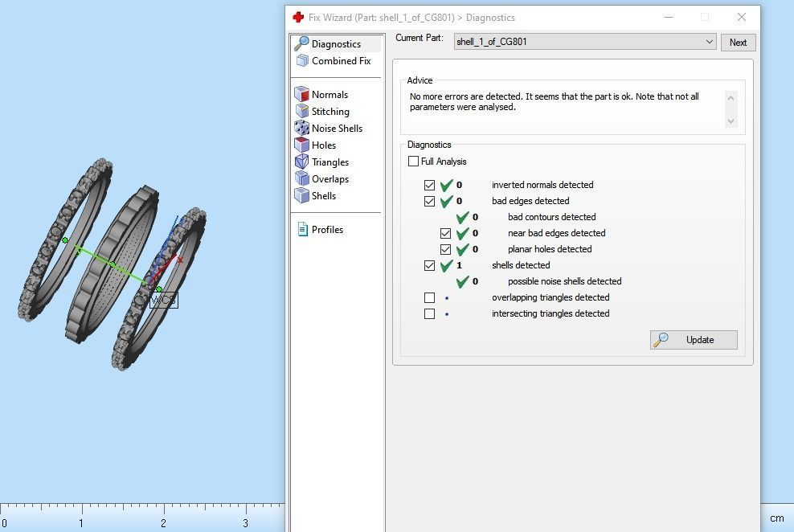
Task: Open the Profiles page label
Action: pos(328,229)
